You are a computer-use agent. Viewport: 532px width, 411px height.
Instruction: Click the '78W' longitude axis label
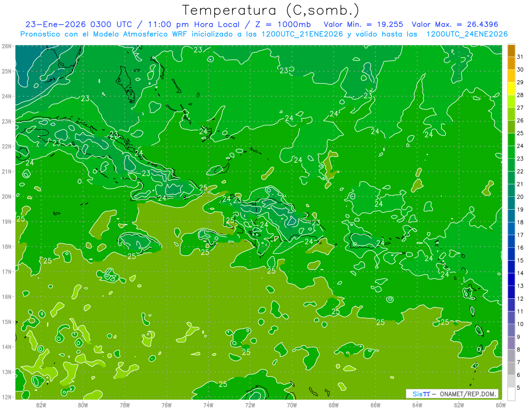[x=125, y=405]
